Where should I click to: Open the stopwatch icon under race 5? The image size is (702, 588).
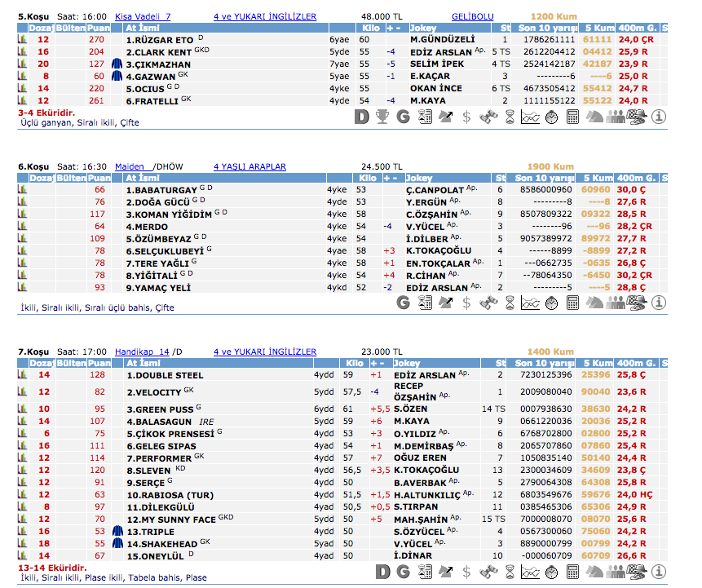click(x=551, y=117)
